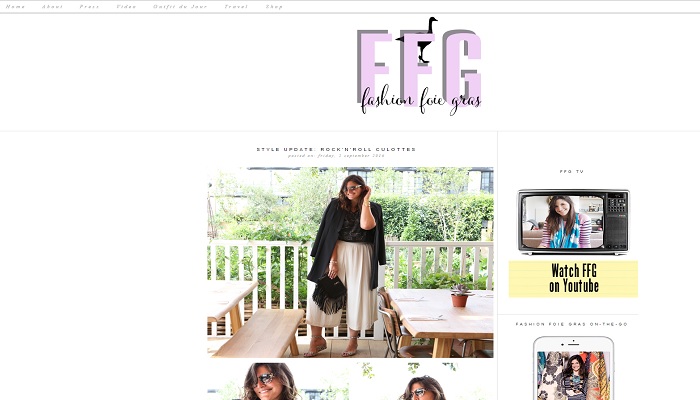Image resolution: width=700 pixels, height=400 pixels.
Task: Click the FFG fashion foie gras logo
Action: pos(420,67)
